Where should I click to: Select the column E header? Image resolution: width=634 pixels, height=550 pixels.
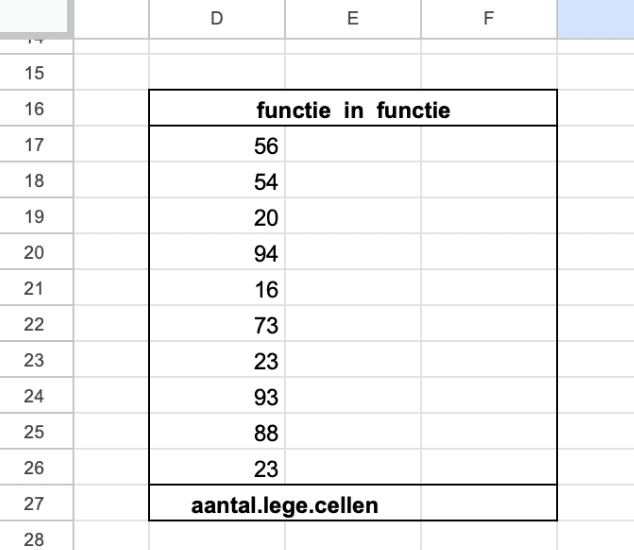pyautogui.click(x=353, y=18)
